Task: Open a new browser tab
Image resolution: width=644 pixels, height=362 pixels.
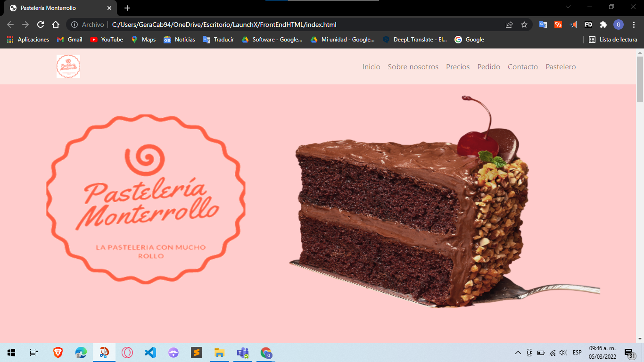Action: 127,8
